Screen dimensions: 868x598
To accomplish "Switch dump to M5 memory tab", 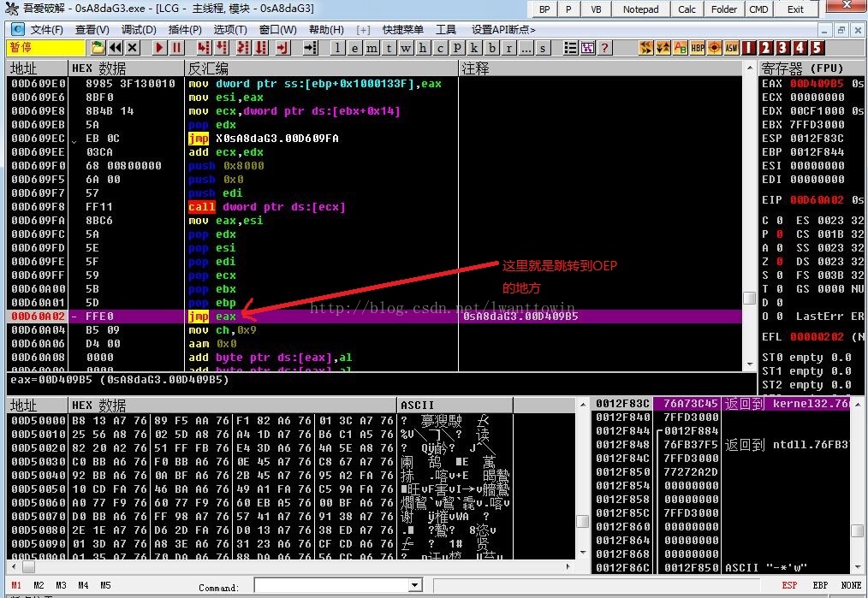I will [x=105, y=585].
